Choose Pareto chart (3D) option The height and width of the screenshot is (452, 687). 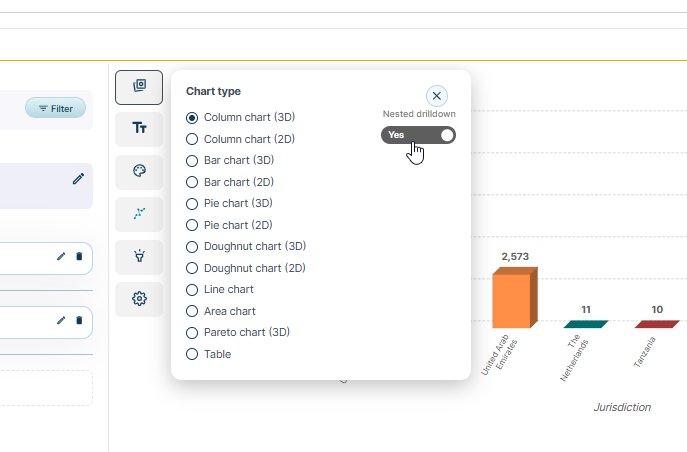pos(192,332)
